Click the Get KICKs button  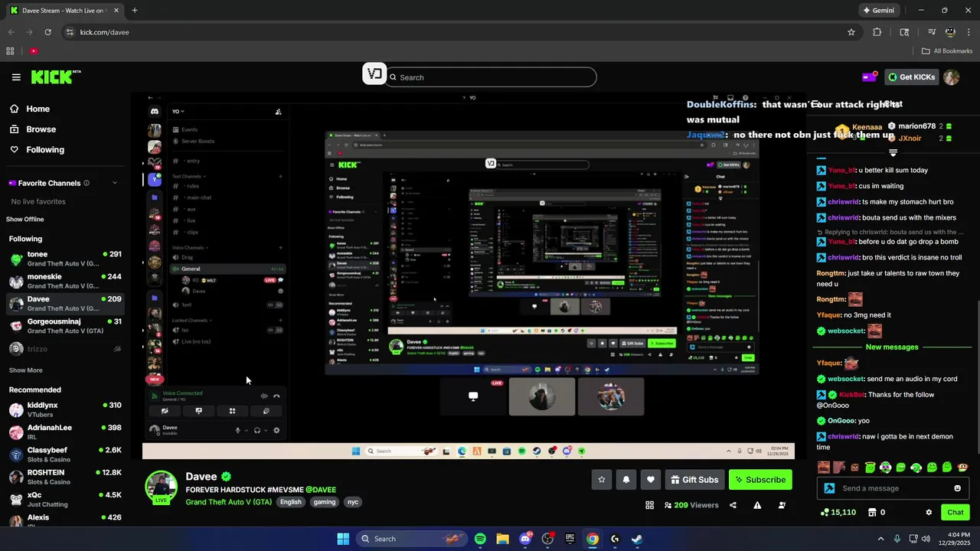(x=911, y=77)
